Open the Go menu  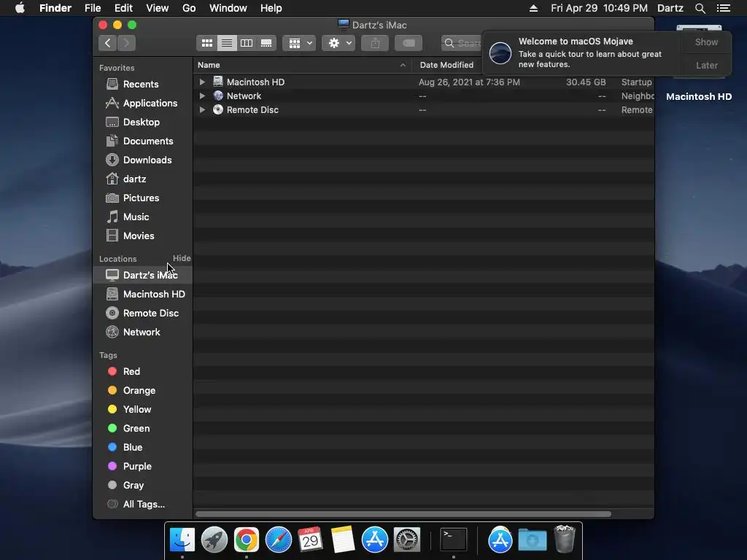189,8
